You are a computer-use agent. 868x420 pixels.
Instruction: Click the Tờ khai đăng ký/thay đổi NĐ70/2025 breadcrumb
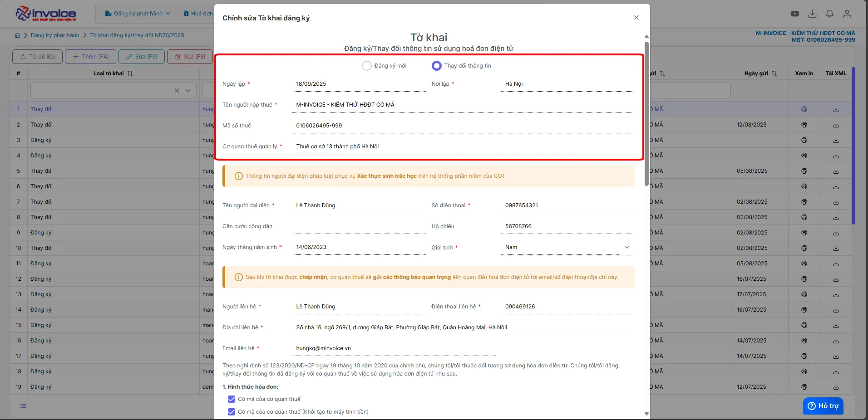[x=137, y=35]
